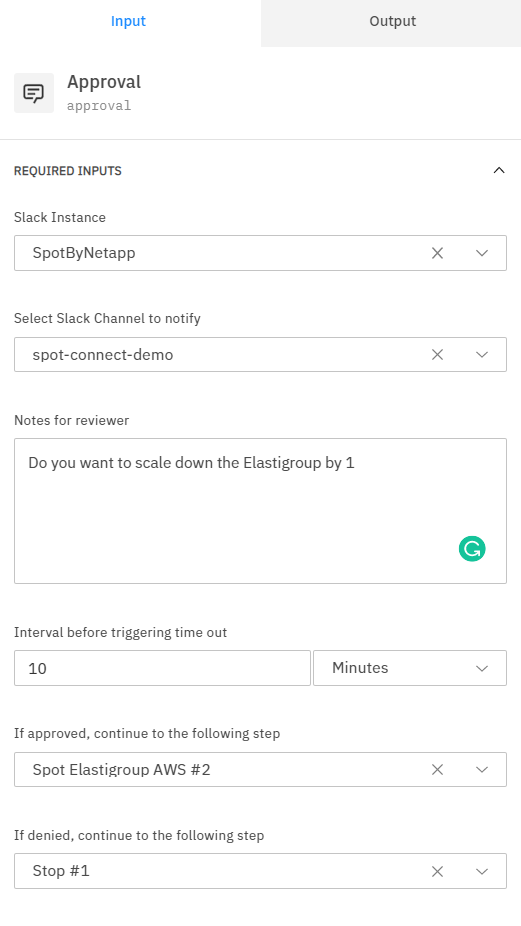This screenshot has width=521, height=926.
Task: Expand the approved step dropdown arrow
Action: pyautogui.click(x=482, y=770)
